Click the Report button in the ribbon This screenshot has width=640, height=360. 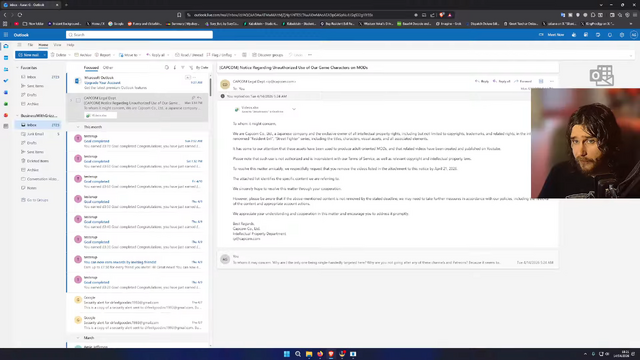(103, 55)
